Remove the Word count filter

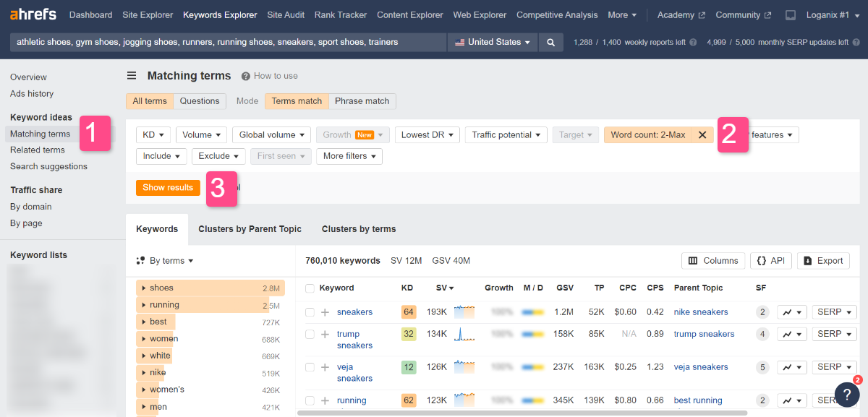(x=702, y=134)
